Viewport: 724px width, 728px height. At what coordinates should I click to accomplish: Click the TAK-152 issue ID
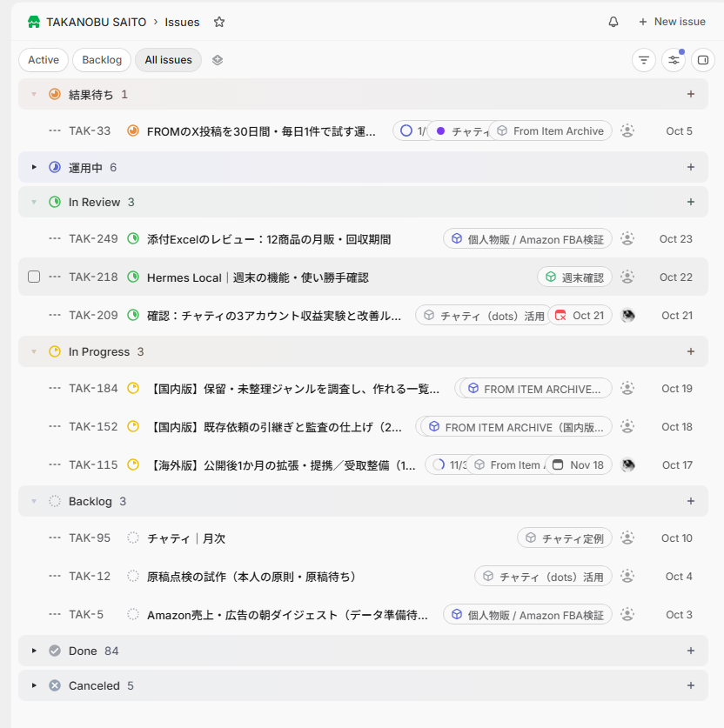tap(93, 426)
